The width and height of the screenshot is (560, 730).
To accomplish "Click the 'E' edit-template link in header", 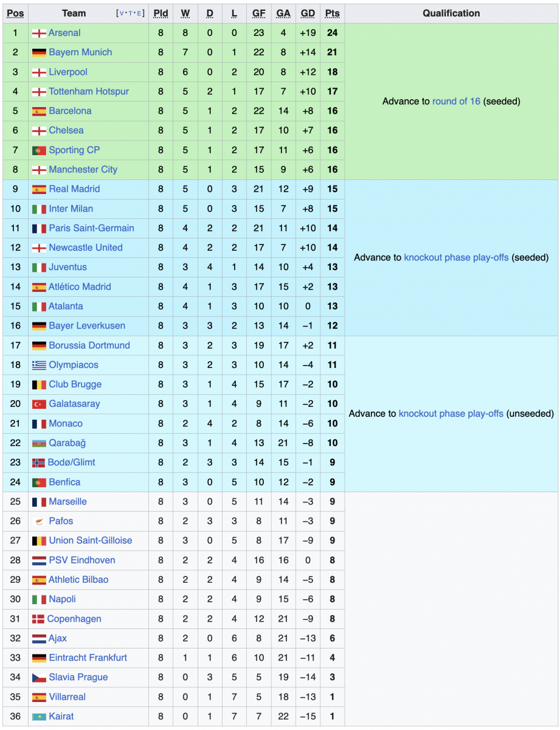I will tap(139, 13).
